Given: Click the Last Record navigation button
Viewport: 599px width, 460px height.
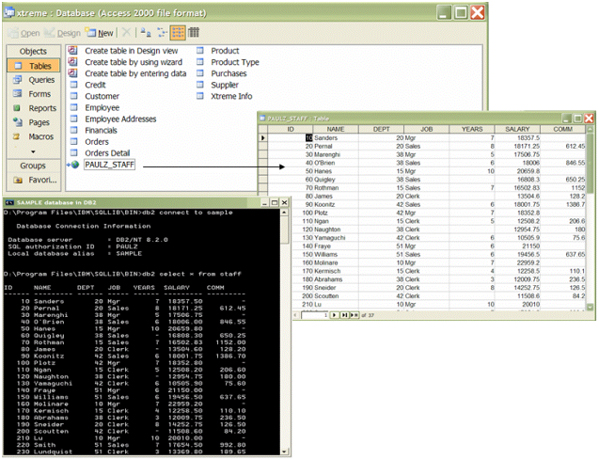Looking at the screenshot, I should [344, 315].
